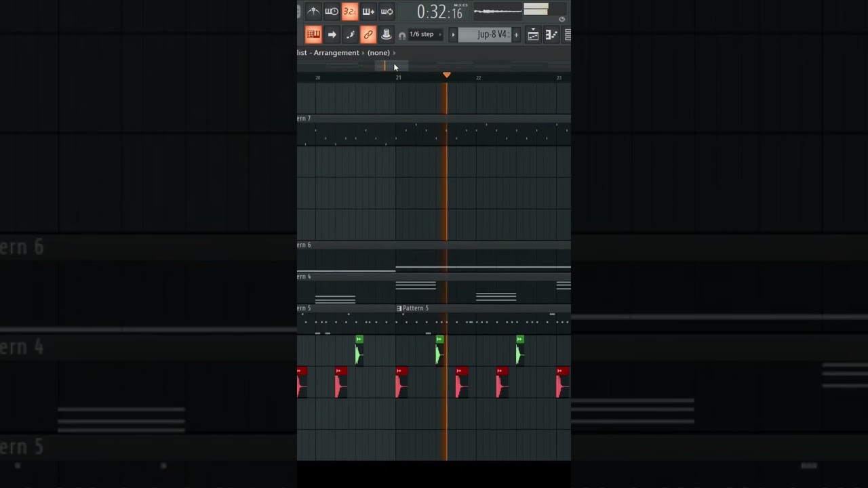The image size is (868, 488).
Task: Jump to bar 22 on timeline ruler
Action: pos(478,78)
